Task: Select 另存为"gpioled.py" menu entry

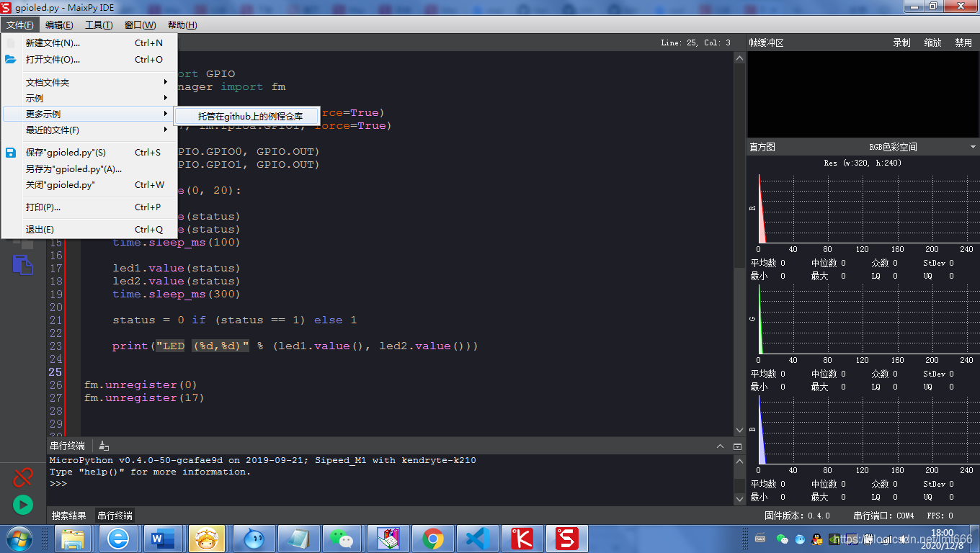Action: coord(89,169)
